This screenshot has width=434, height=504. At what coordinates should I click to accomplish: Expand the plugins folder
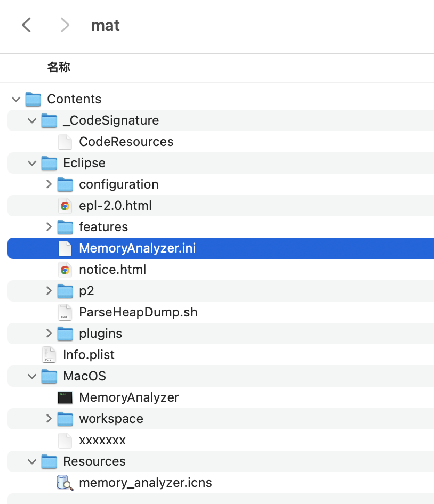pyautogui.click(x=49, y=334)
